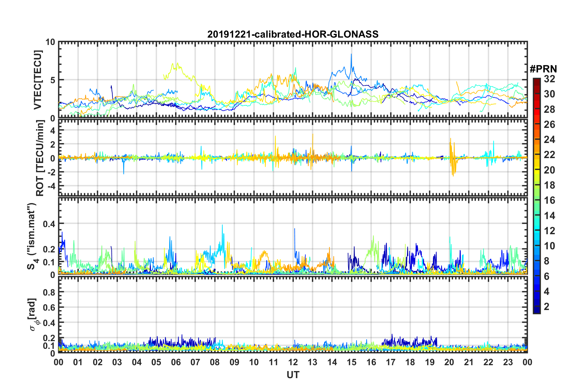This screenshot has height=392, width=586.
Task: Click colorbar tick label 8
Action: (x=547, y=261)
